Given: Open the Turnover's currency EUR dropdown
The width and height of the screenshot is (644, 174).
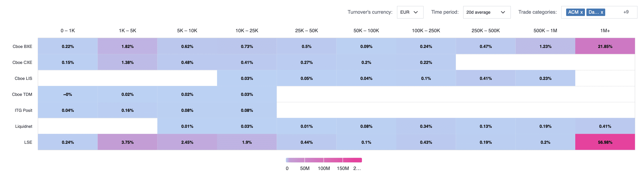Looking at the screenshot, I should coord(410,12).
